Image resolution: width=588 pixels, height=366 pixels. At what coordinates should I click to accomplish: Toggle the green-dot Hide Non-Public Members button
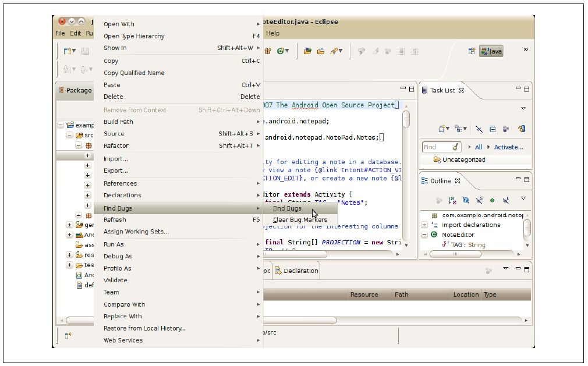493,200
